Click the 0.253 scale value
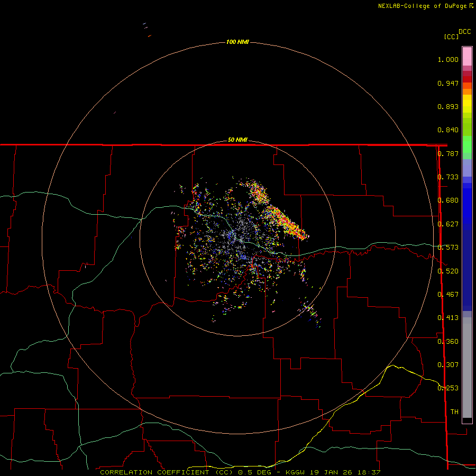The width and height of the screenshot is (476, 476). click(448, 388)
